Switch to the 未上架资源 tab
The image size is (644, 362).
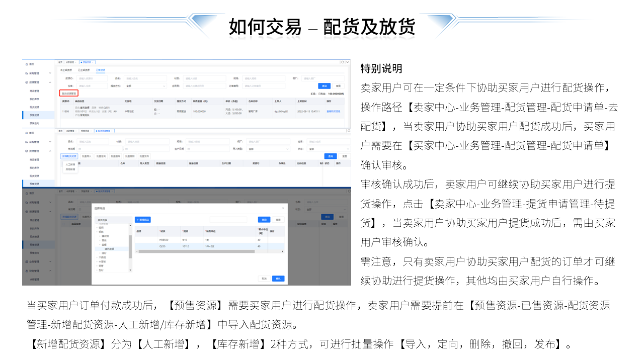pos(66,70)
